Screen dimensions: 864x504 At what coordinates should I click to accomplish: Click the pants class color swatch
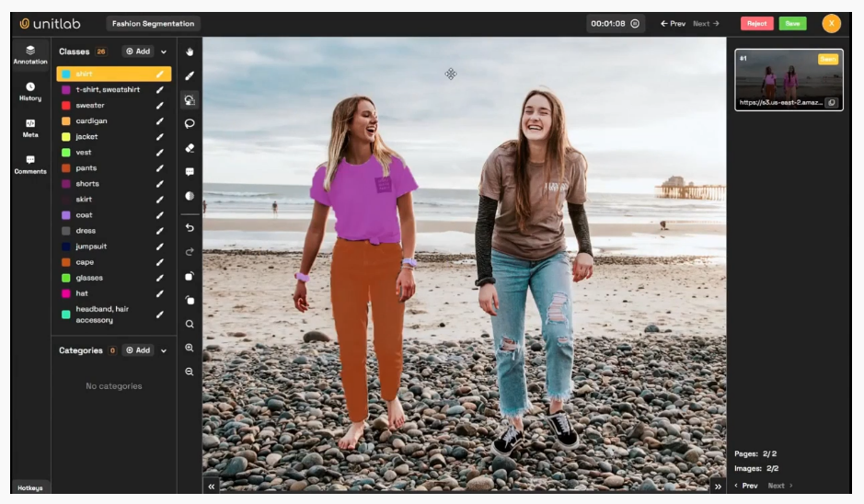[x=66, y=168]
